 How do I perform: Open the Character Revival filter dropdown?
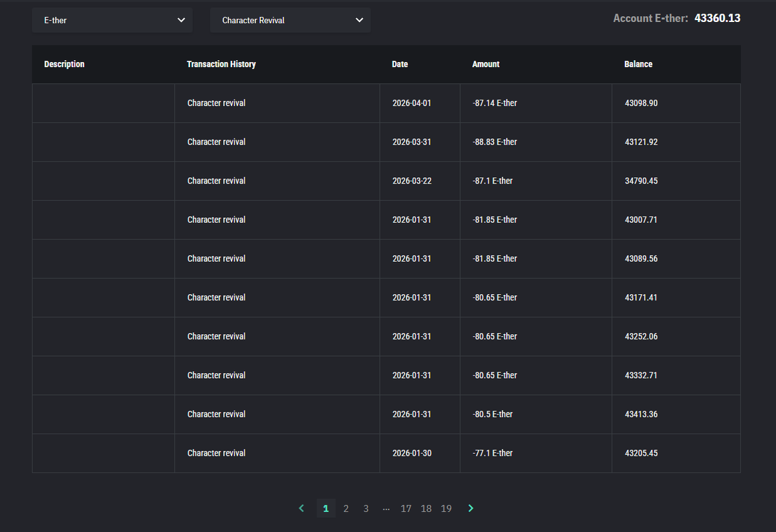(x=290, y=20)
